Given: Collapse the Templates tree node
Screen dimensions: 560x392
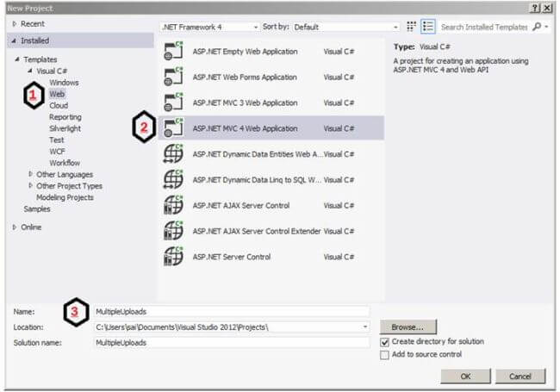Looking at the screenshot, I should [16, 59].
